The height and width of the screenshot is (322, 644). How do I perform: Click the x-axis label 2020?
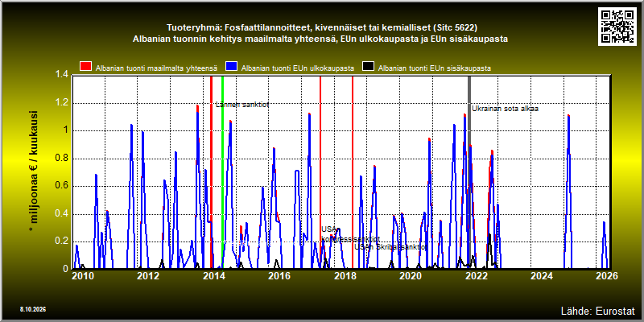point(411,276)
